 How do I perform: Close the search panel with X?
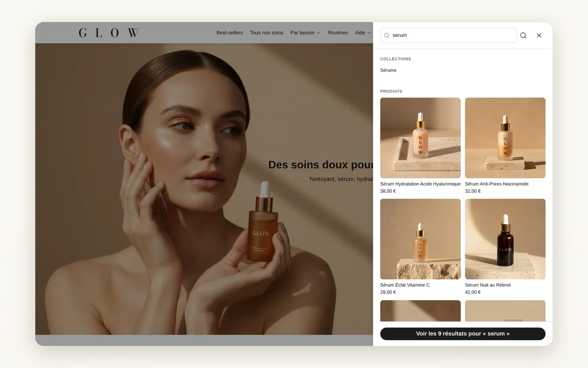tap(539, 35)
